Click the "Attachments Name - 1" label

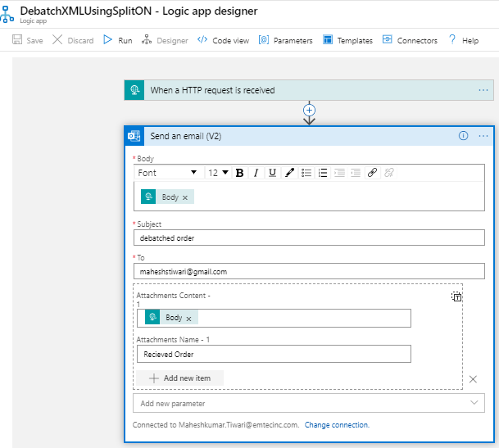(x=173, y=340)
